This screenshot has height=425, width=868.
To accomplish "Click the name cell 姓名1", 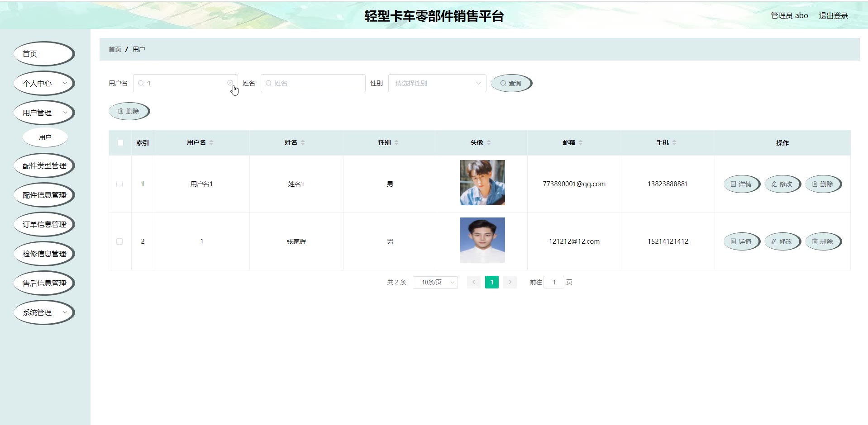I will (x=296, y=184).
